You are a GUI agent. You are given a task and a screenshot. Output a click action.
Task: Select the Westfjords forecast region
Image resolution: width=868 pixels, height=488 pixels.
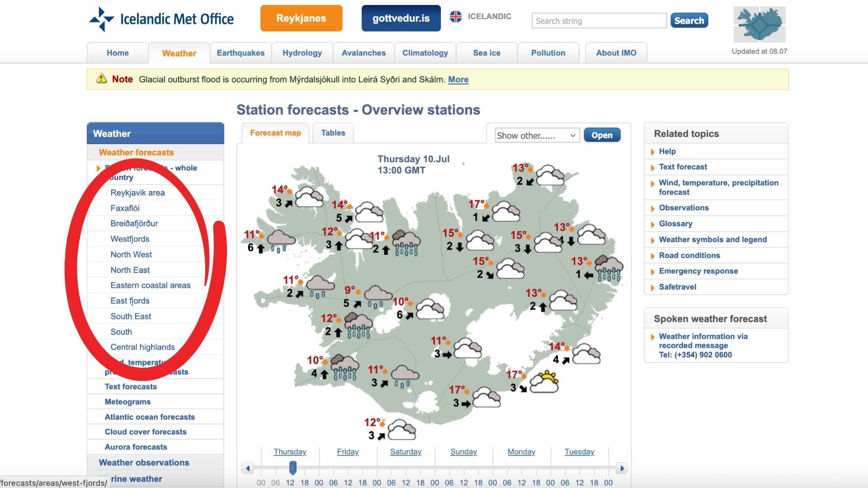pos(130,239)
